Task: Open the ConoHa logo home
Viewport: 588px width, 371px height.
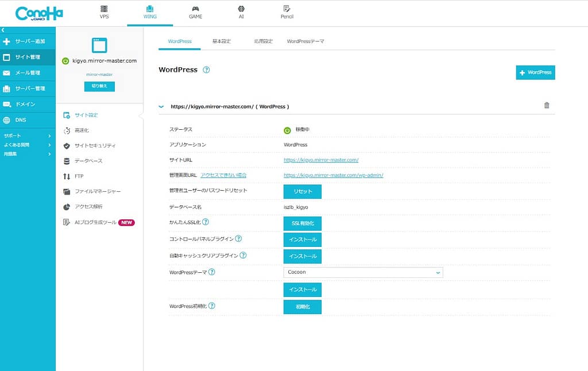Action: pyautogui.click(x=39, y=13)
